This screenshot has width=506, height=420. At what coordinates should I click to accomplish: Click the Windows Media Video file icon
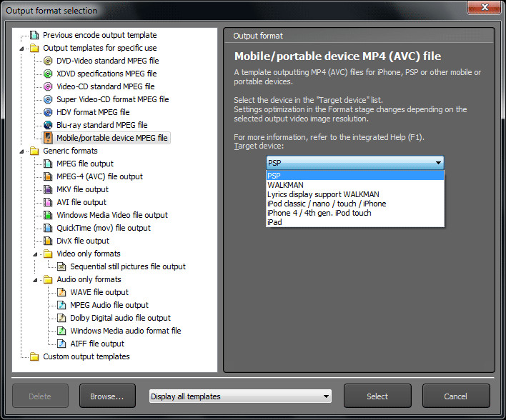pos(48,215)
